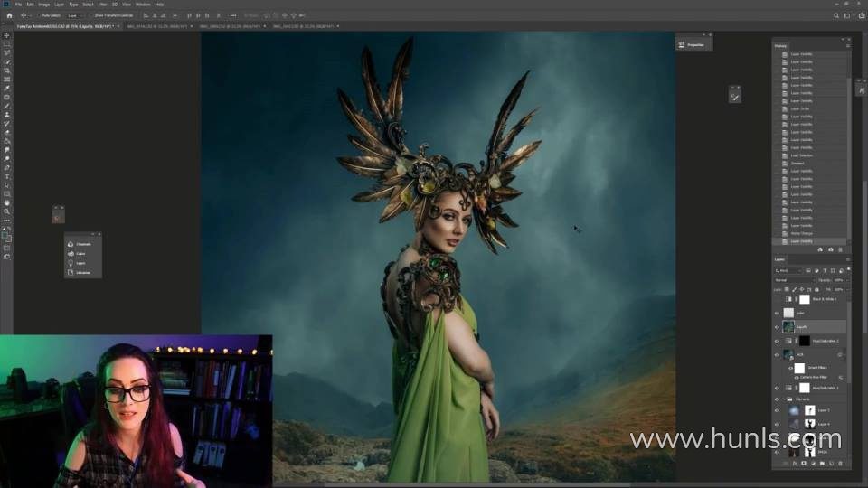
Task: Select the Hand tool
Action: (x=6, y=203)
